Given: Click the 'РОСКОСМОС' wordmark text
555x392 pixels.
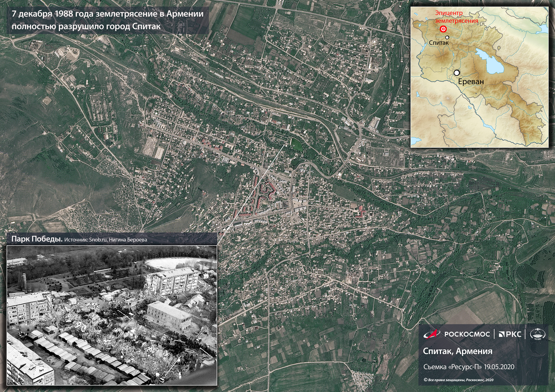Looking at the screenshot, I should pyautogui.click(x=467, y=334).
